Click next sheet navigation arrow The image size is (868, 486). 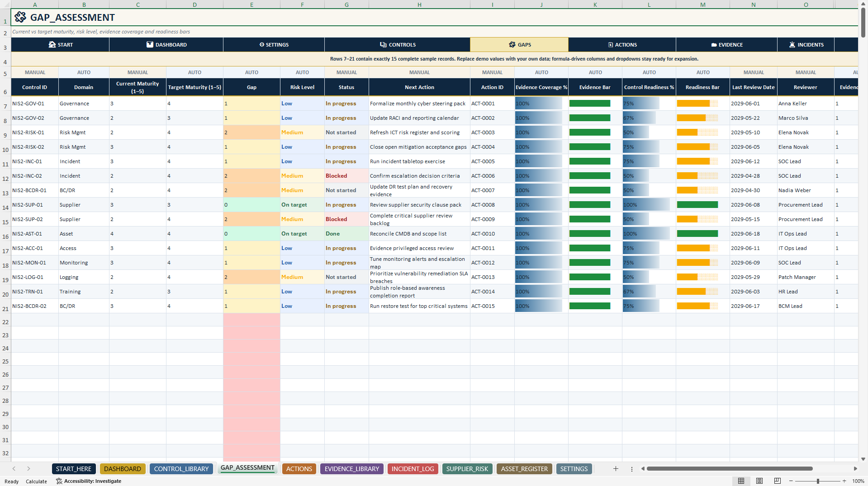[28, 469]
